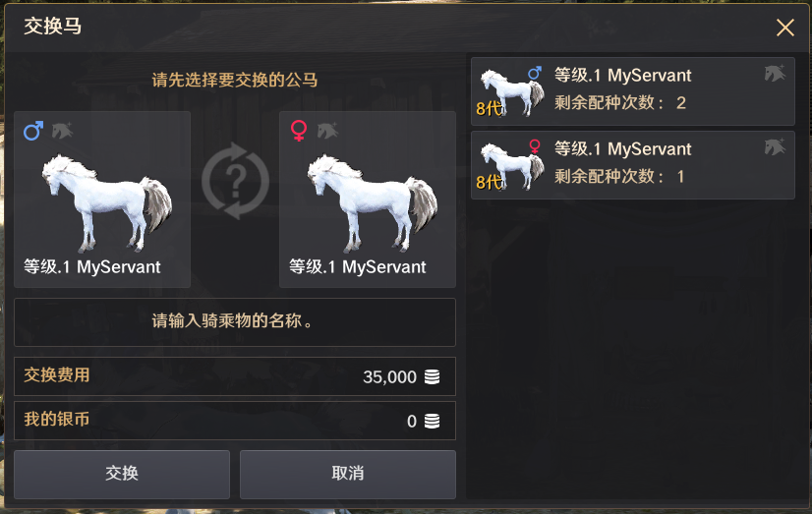This screenshot has width=812, height=514.
Task: Click male symbol on first list horse
Action: [x=535, y=73]
